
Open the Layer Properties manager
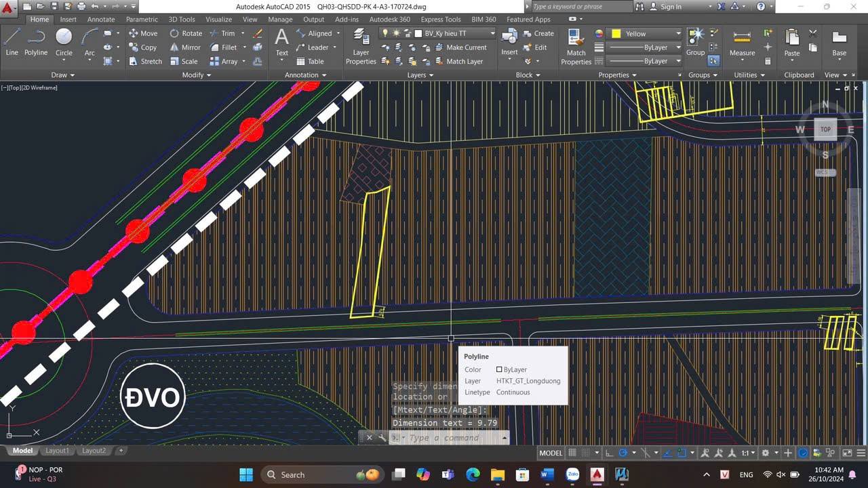[x=360, y=44]
